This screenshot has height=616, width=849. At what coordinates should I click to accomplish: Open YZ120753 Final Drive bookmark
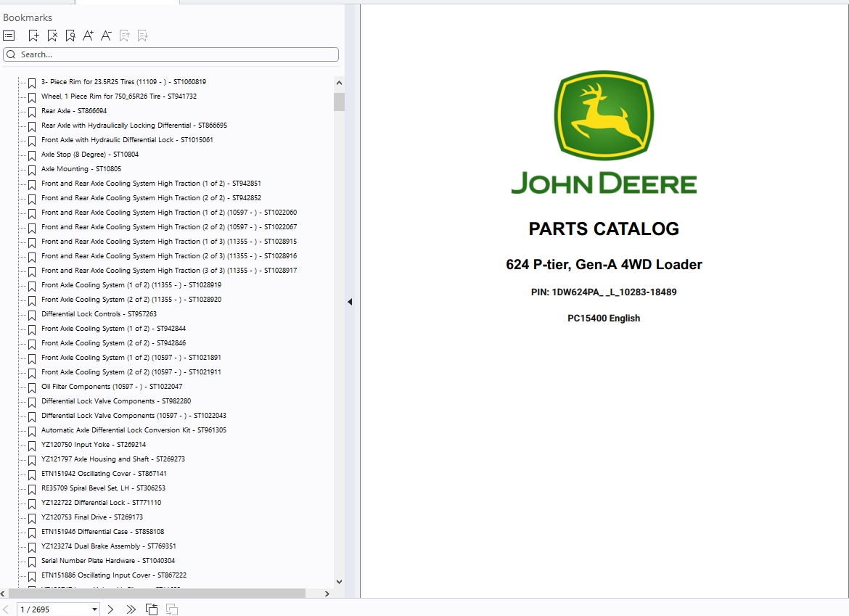pyautogui.click(x=91, y=517)
